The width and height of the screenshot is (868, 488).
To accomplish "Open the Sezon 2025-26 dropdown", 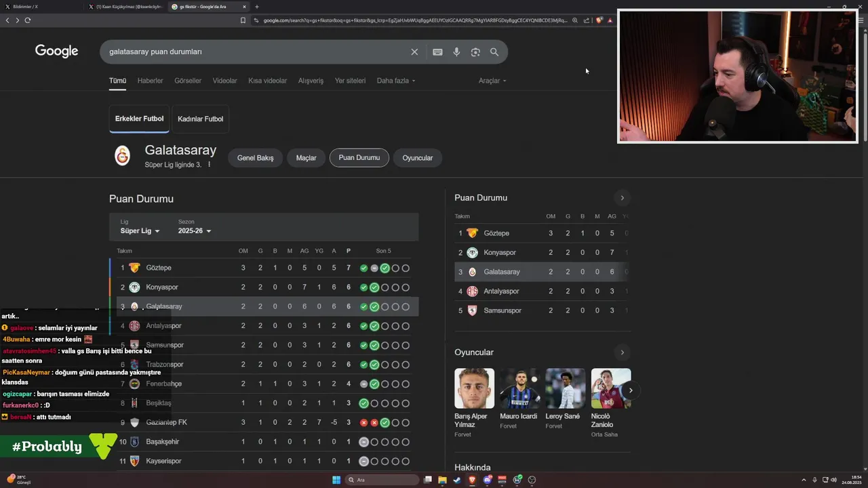I will [x=195, y=231].
